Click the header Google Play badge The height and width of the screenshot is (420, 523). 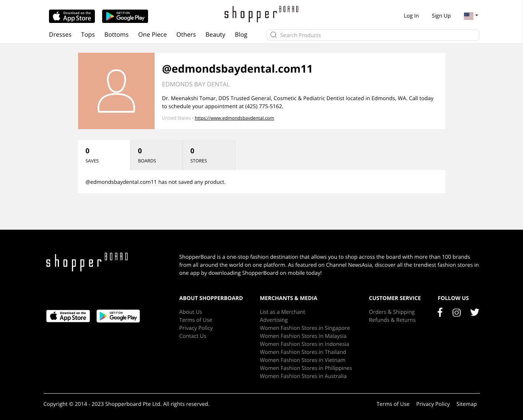(x=125, y=16)
